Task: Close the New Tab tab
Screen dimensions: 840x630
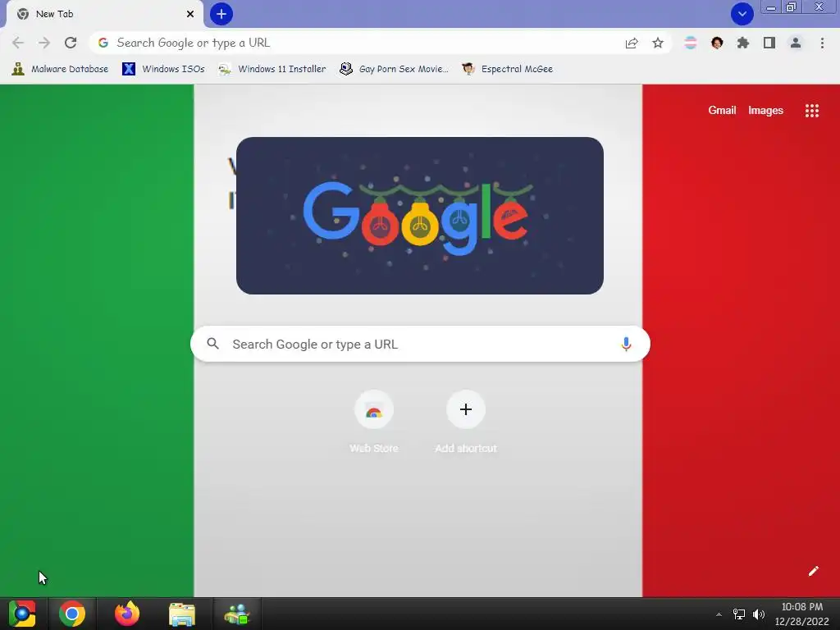Action: click(190, 14)
